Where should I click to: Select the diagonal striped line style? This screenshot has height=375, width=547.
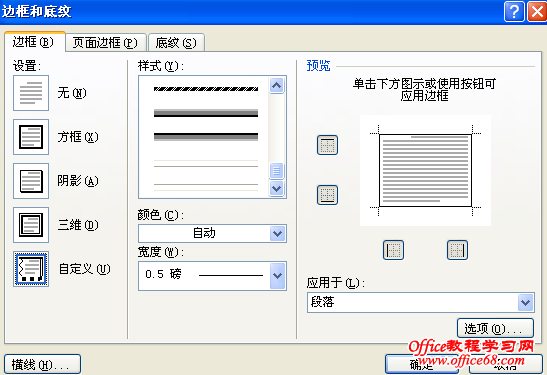tap(206, 89)
